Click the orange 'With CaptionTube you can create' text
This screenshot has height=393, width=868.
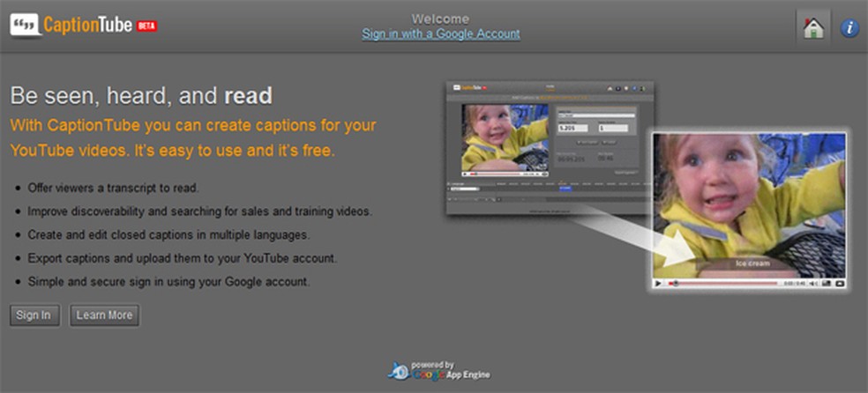coord(193,137)
